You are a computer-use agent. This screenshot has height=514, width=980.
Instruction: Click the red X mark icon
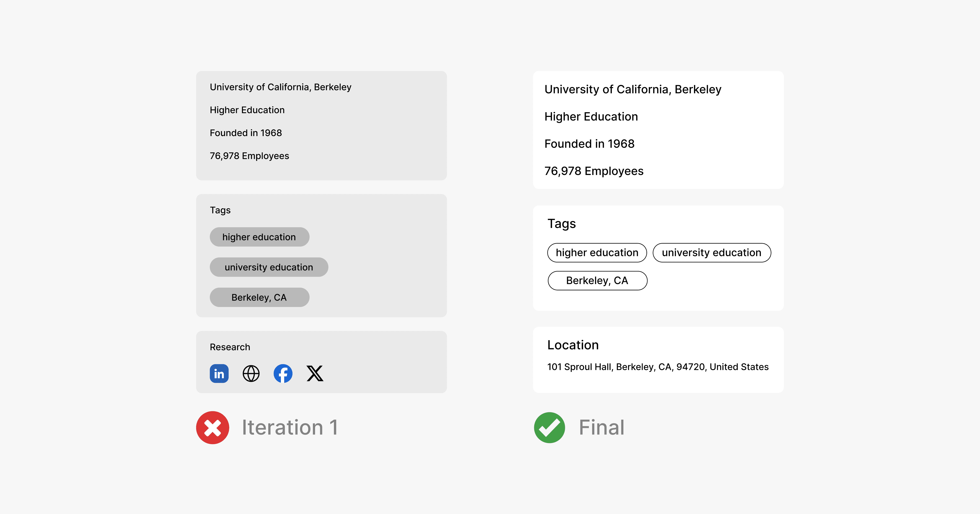213,427
